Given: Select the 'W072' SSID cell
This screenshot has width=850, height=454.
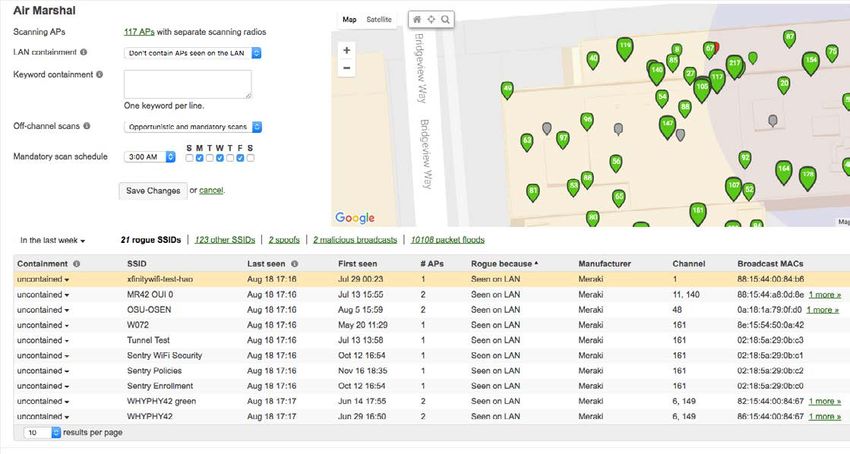Looking at the screenshot, I should [138, 325].
